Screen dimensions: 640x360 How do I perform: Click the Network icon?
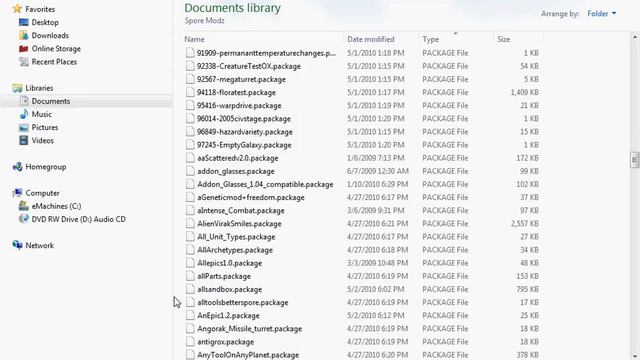coord(17,245)
